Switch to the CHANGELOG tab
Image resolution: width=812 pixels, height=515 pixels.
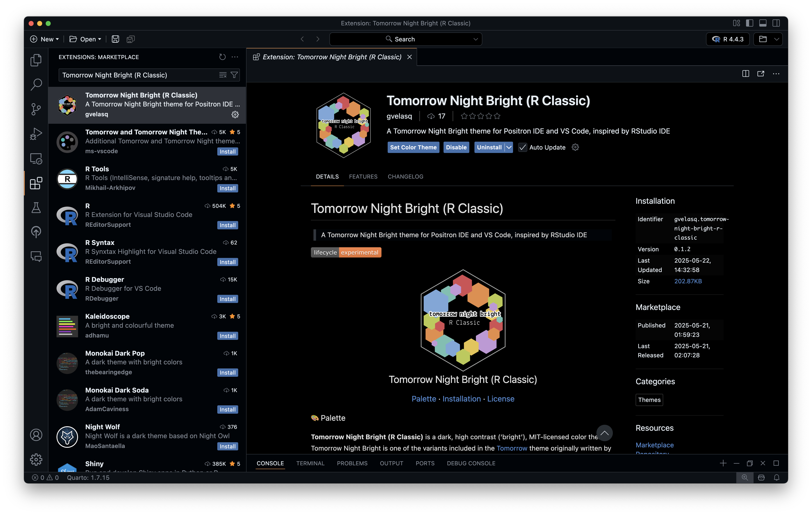point(405,176)
